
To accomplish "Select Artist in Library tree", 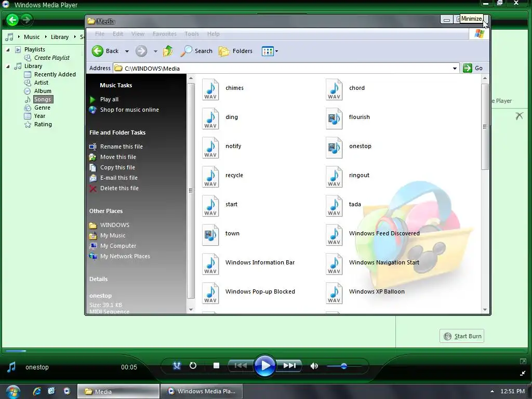I will pyautogui.click(x=36, y=83).
